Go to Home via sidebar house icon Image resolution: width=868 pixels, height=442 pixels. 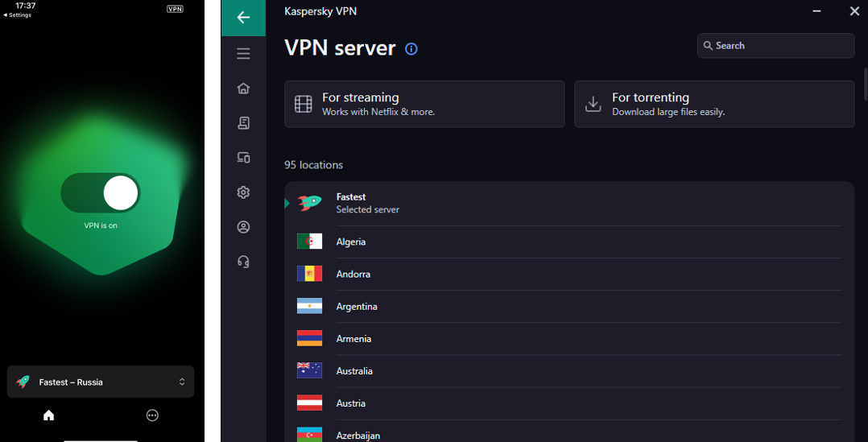pos(243,89)
